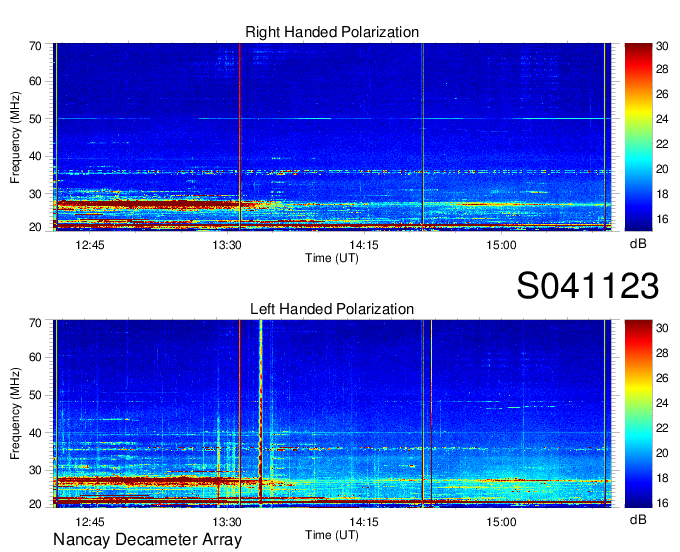The width and height of the screenshot is (680, 552).
Task: Click the 15:00 tick under Right Handed plot
Action: coord(501,245)
